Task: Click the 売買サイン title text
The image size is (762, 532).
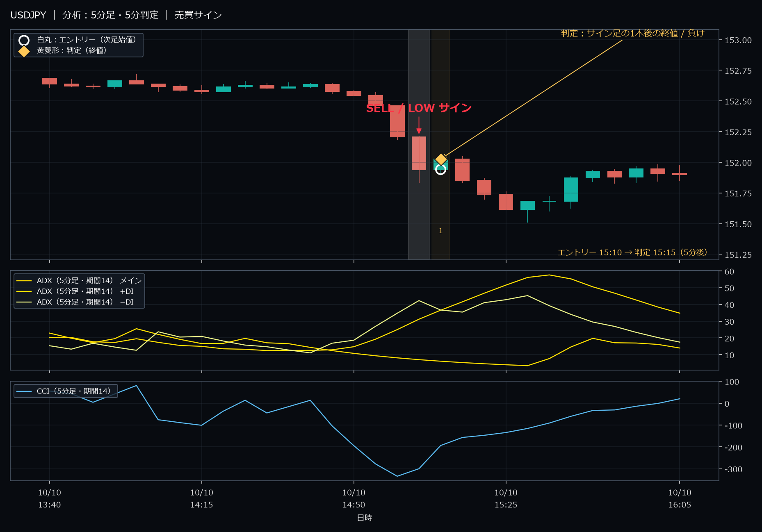Action: [x=198, y=15]
